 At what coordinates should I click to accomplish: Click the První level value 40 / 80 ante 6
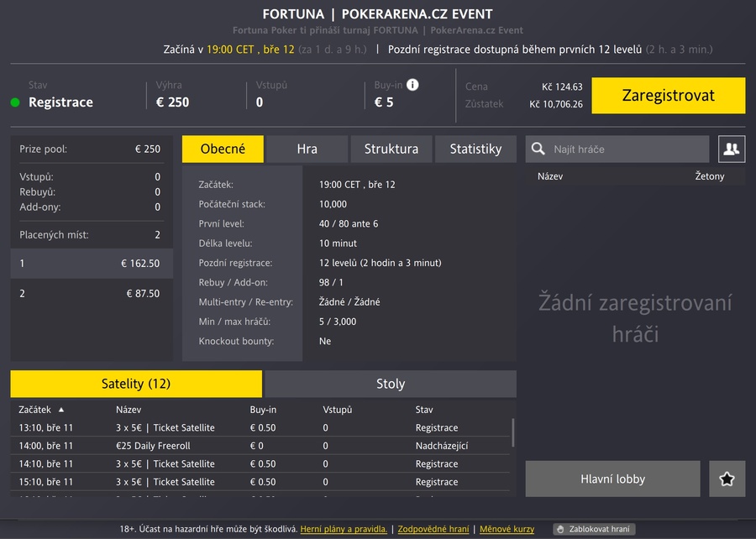[x=349, y=224]
